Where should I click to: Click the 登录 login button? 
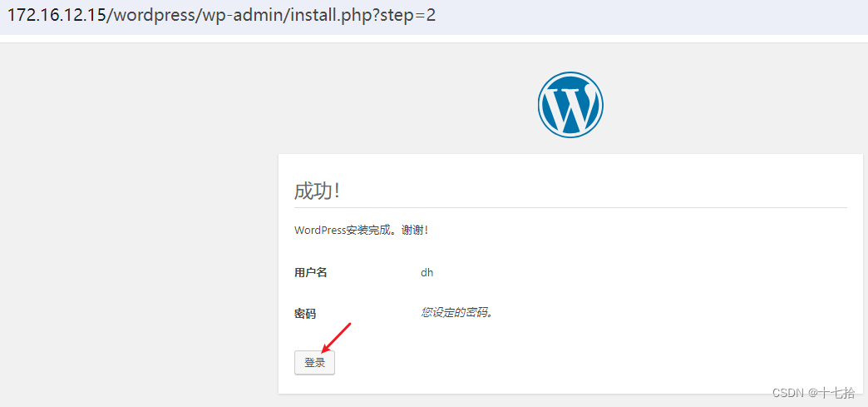(314, 363)
